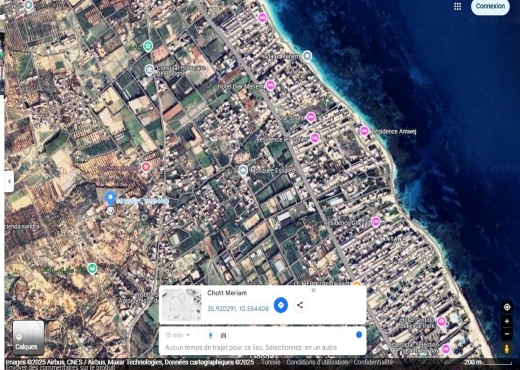Select the Hotel Diar Meriem pin

[x=270, y=85]
